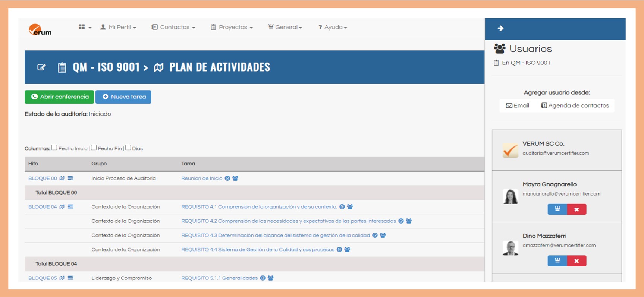This screenshot has width=644, height=297.
Task: Click the Nueva tarea button
Action: point(123,97)
